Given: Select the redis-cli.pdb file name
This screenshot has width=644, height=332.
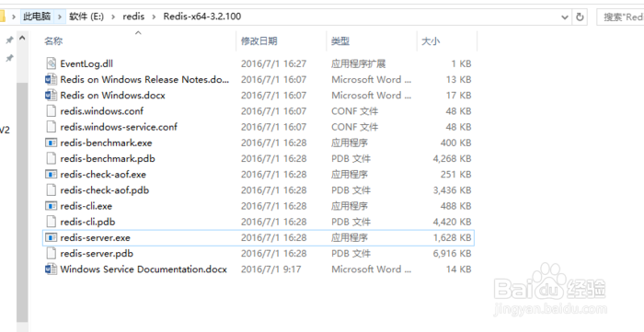Looking at the screenshot, I should [87, 222].
